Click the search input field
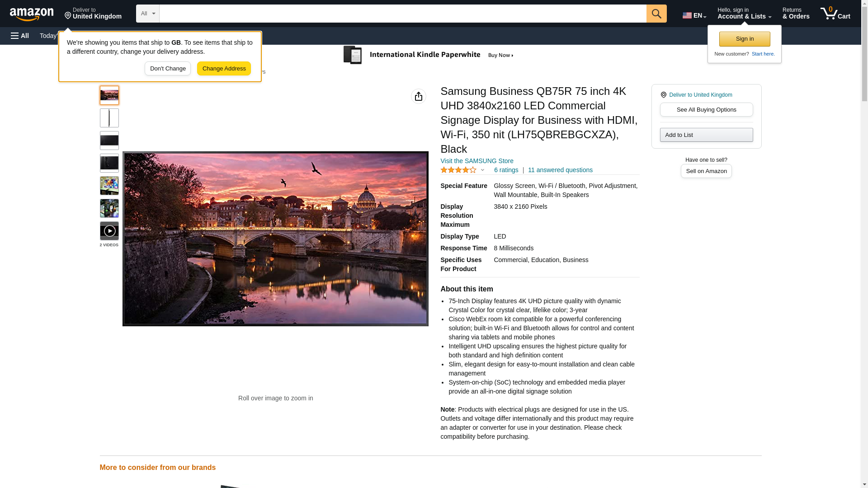This screenshot has height=488, width=868. 402,14
